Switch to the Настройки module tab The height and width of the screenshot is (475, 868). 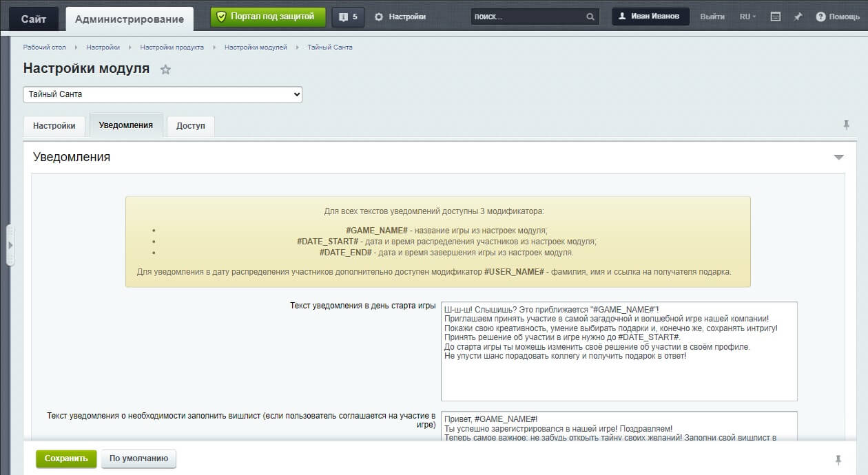point(54,126)
